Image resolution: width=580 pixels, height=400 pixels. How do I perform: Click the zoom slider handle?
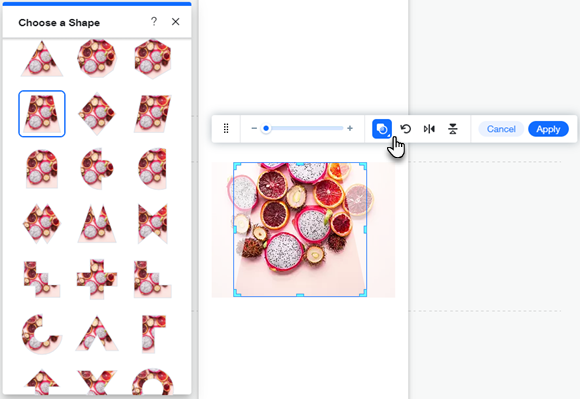[266, 128]
